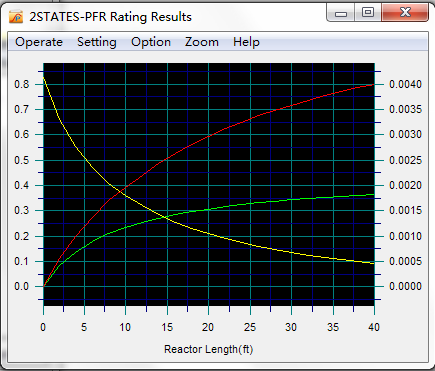This screenshot has width=435, height=371.
Task: Maximize the Rating Results window
Action: tap(368, 13)
